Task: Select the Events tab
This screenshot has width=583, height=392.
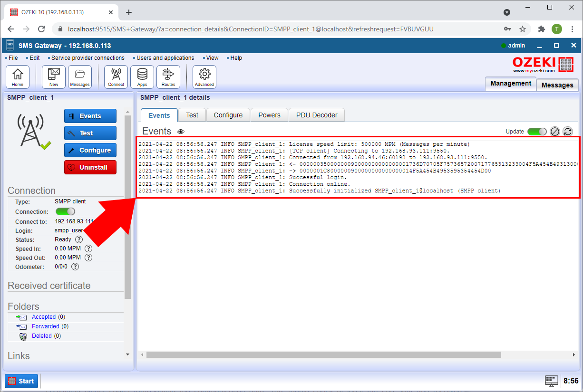Action: pos(159,115)
